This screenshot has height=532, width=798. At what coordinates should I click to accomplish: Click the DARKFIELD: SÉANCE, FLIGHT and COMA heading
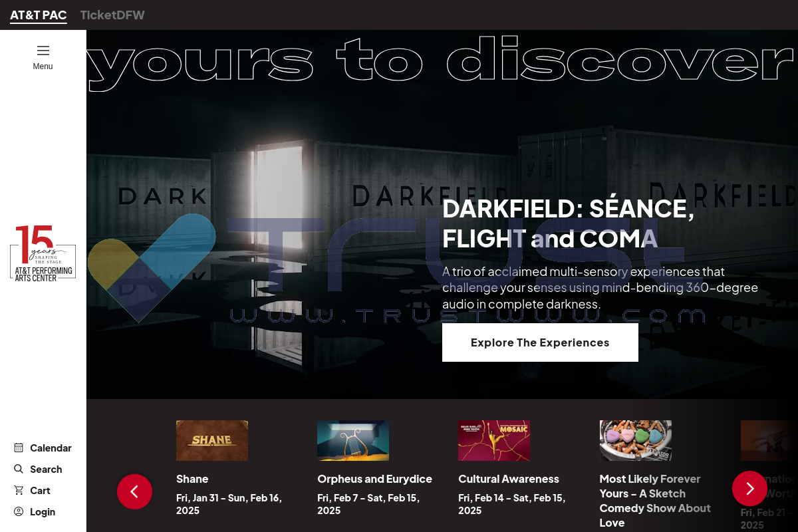tap(569, 223)
